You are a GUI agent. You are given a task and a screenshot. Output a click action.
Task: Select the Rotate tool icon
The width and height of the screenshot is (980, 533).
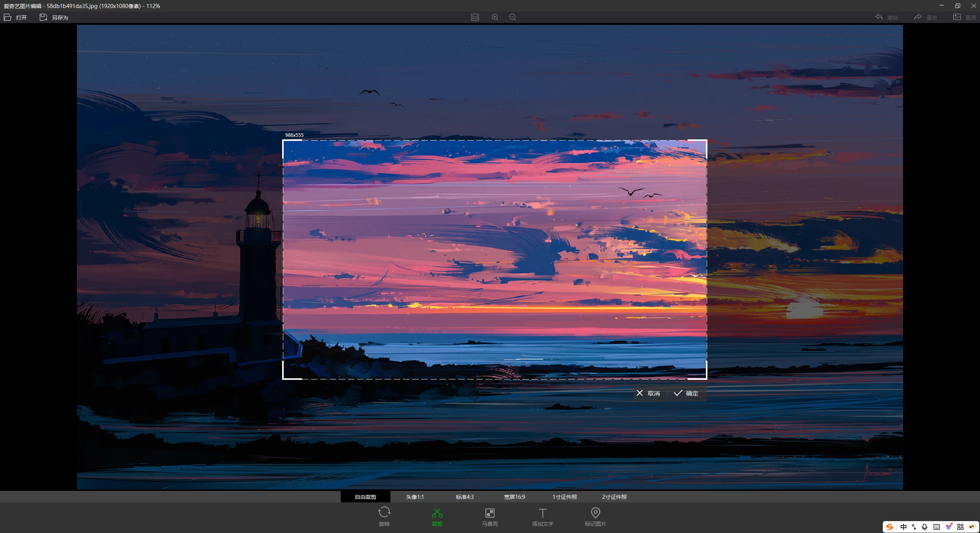(x=384, y=513)
